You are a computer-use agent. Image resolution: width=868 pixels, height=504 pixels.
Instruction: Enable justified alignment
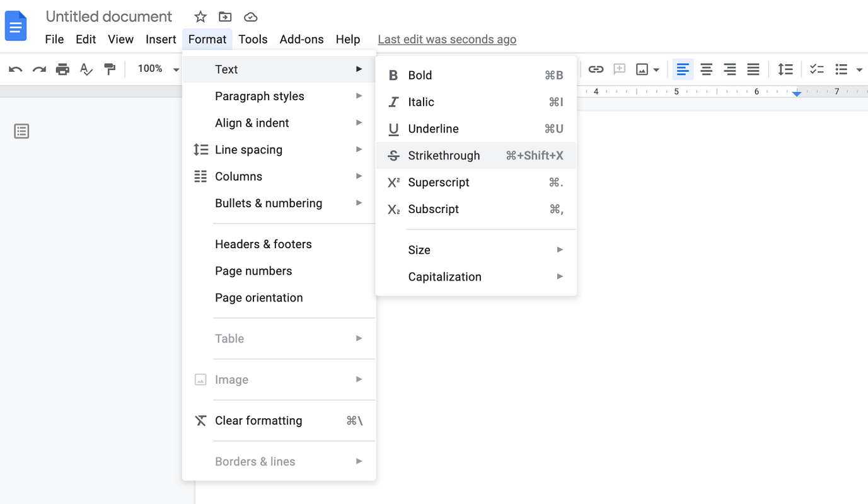pos(753,69)
